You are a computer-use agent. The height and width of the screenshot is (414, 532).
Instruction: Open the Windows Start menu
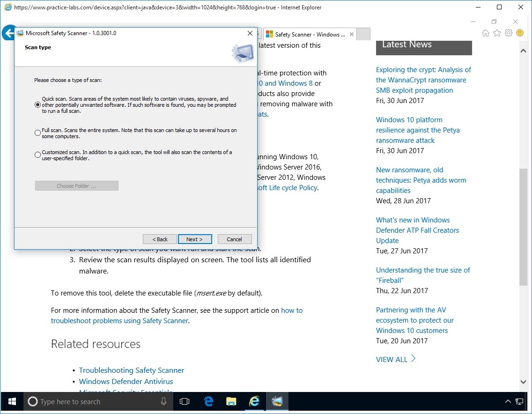pyautogui.click(x=12, y=402)
